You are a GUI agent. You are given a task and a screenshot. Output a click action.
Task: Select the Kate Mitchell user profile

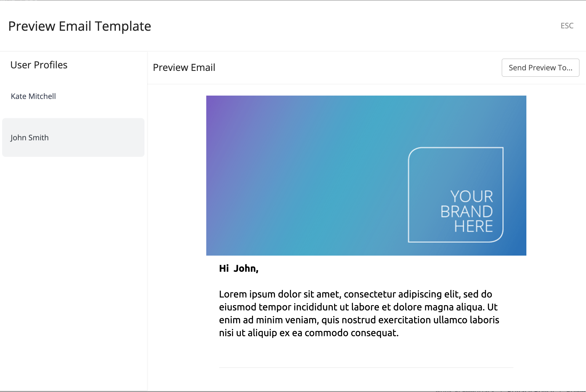[x=73, y=96]
